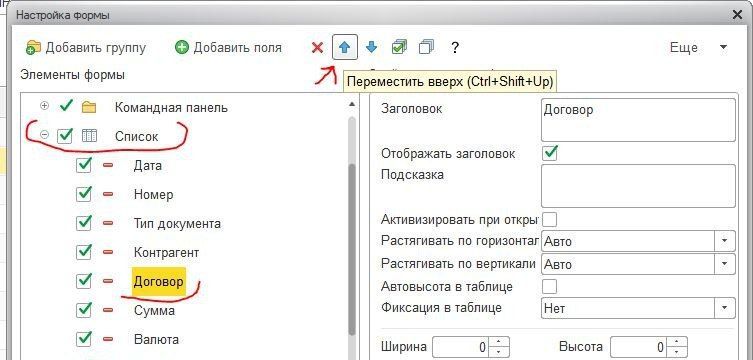This screenshot has height=360, width=753.
Task: Increase Ширина with the up stepper
Action: point(498,342)
